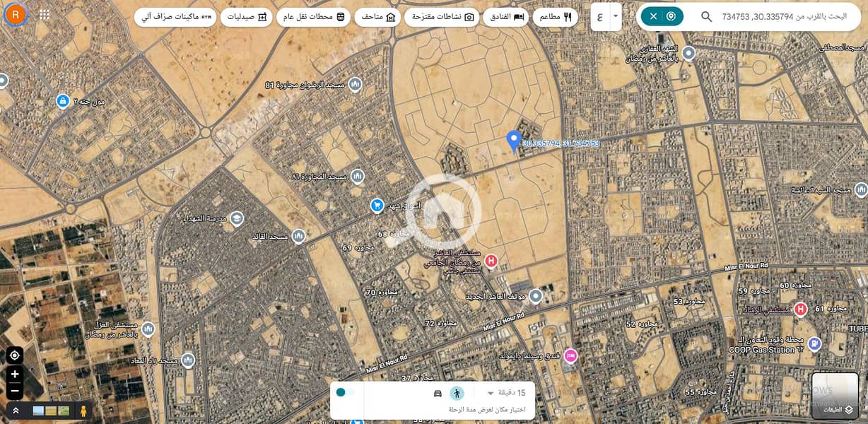Viewport: 868px width, 424px height.
Task: Click the nearby-location target icon in search box
Action: point(671,16)
